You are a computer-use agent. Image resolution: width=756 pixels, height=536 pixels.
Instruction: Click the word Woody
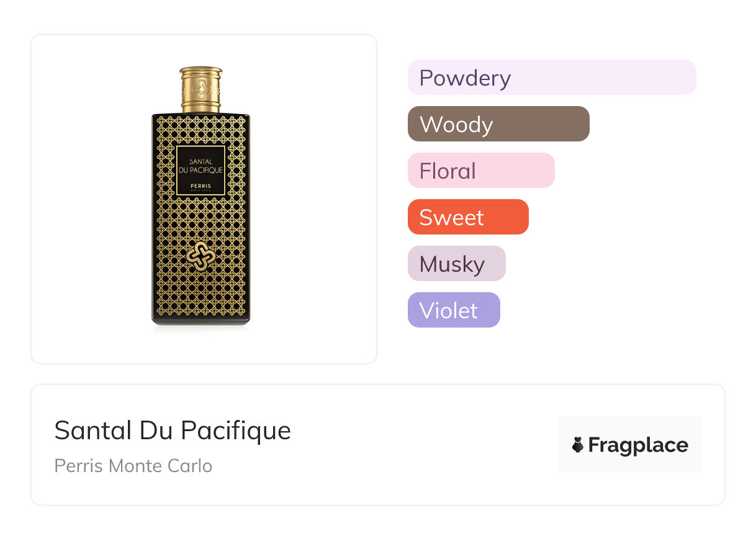(456, 124)
